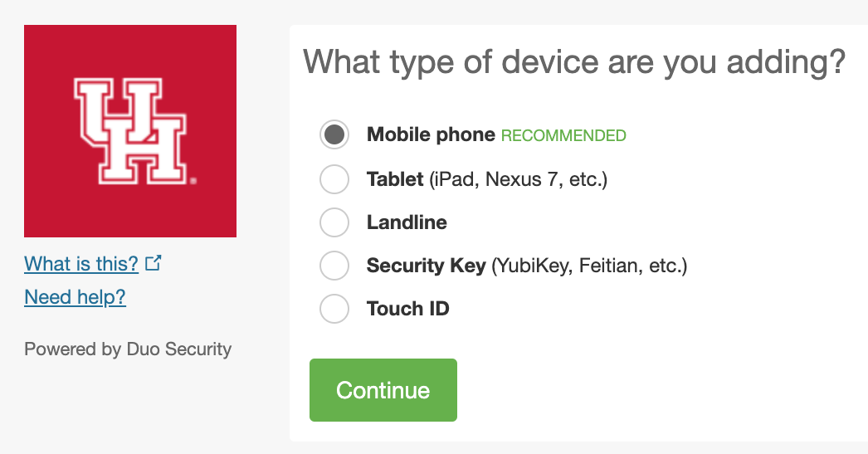This screenshot has width=868, height=454.
Task: Click the bold "Security Key" label text
Action: tap(427, 266)
